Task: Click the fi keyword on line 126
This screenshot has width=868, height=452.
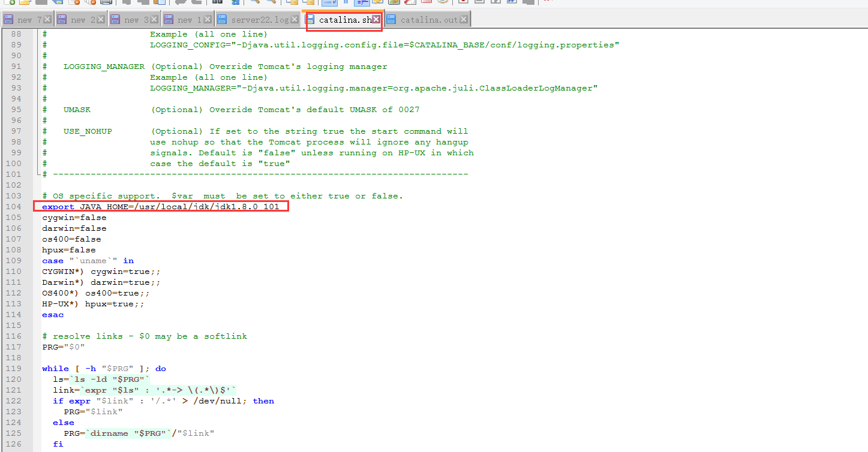Action: [58, 444]
